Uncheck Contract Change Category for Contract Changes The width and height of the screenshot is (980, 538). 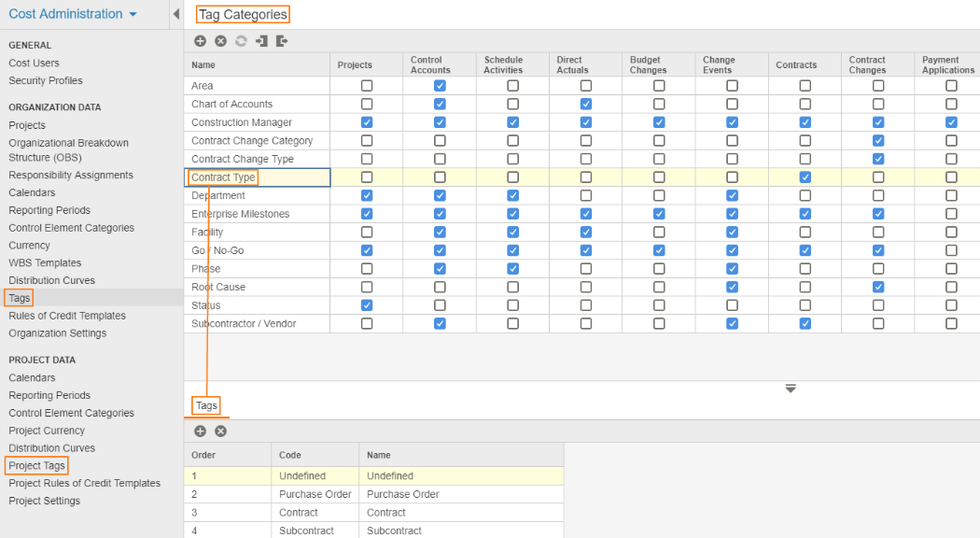[878, 141]
